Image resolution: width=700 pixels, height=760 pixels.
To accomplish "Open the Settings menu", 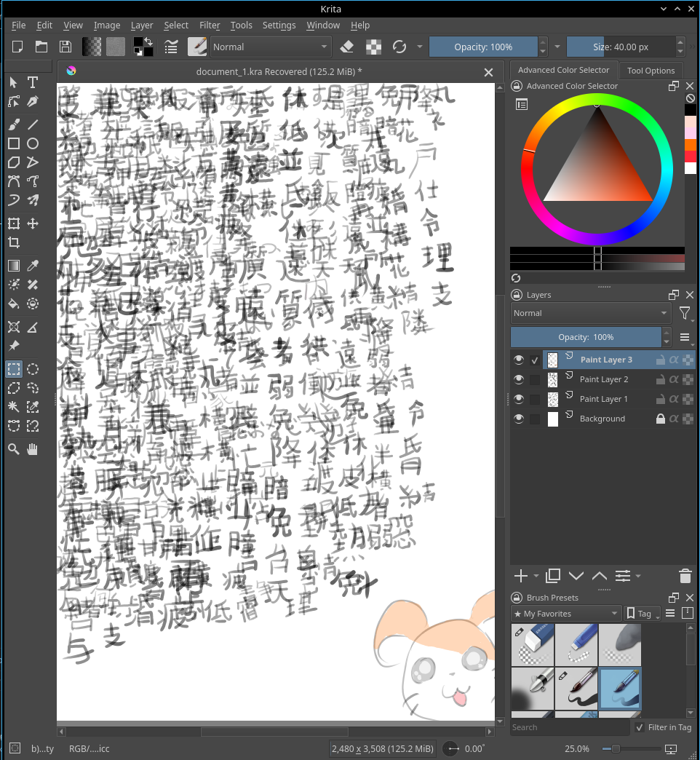I will point(279,25).
